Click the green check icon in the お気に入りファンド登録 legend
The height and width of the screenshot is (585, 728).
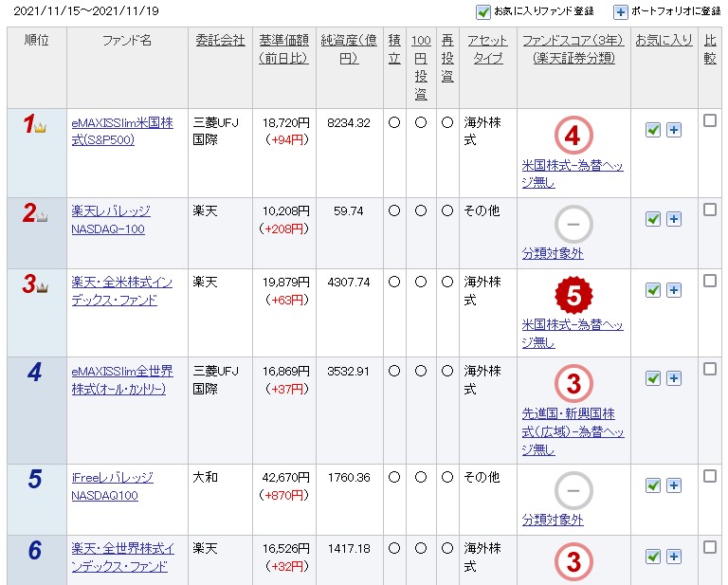click(x=482, y=11)
